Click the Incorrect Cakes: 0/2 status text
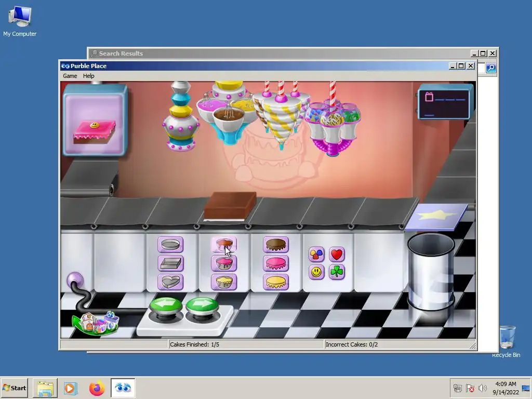The width and height of the screenshot is (532, 399). (352, 344)
